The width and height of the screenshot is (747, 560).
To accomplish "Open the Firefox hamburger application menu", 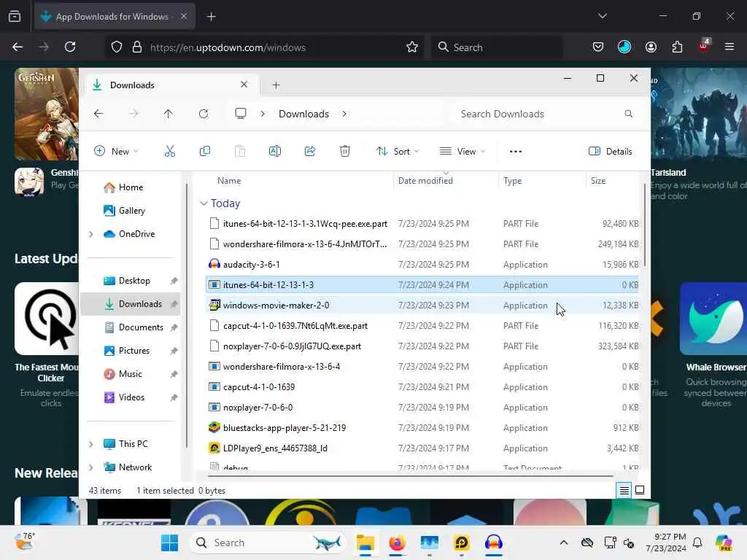I will click(729, 47).
